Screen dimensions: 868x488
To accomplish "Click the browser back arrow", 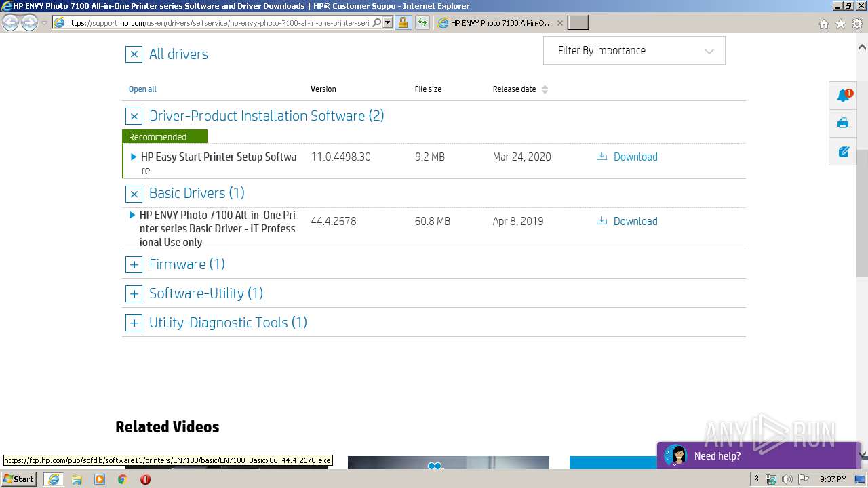I will point(11,22).
